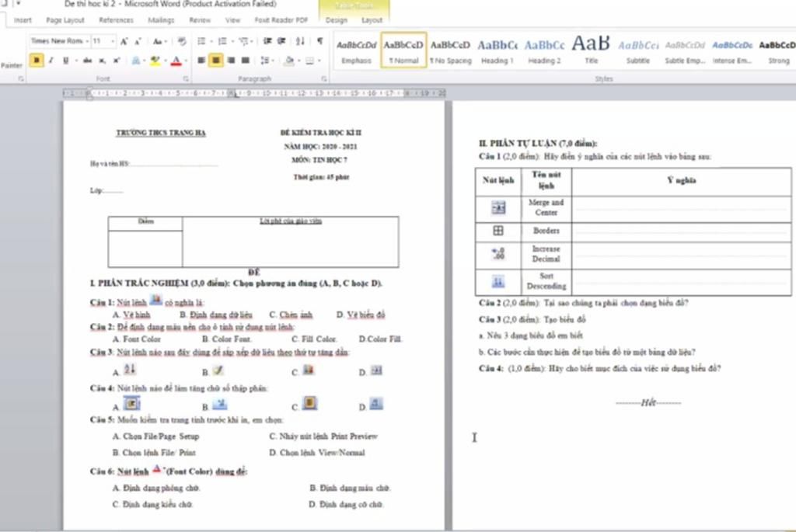Viewport: 796px width, 532px height.
Task: Toggle Bold formatting off
Action: click(36, 61)
